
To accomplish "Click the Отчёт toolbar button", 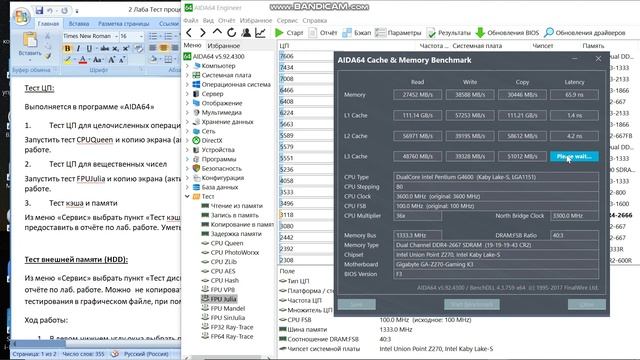I will click(x=323, y=33).
